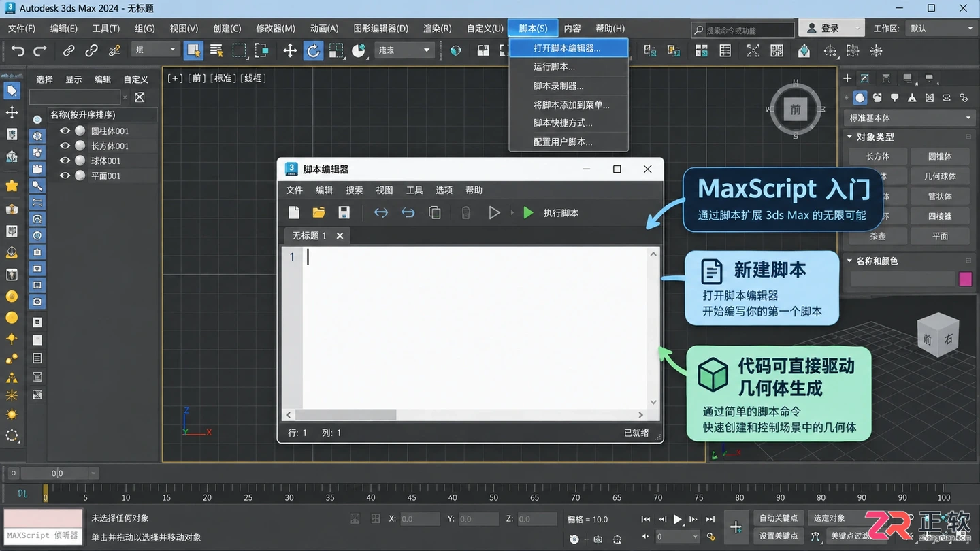
Task: Hide 圆柱体001 using its eye icon
Action: [x=65, y=131]
